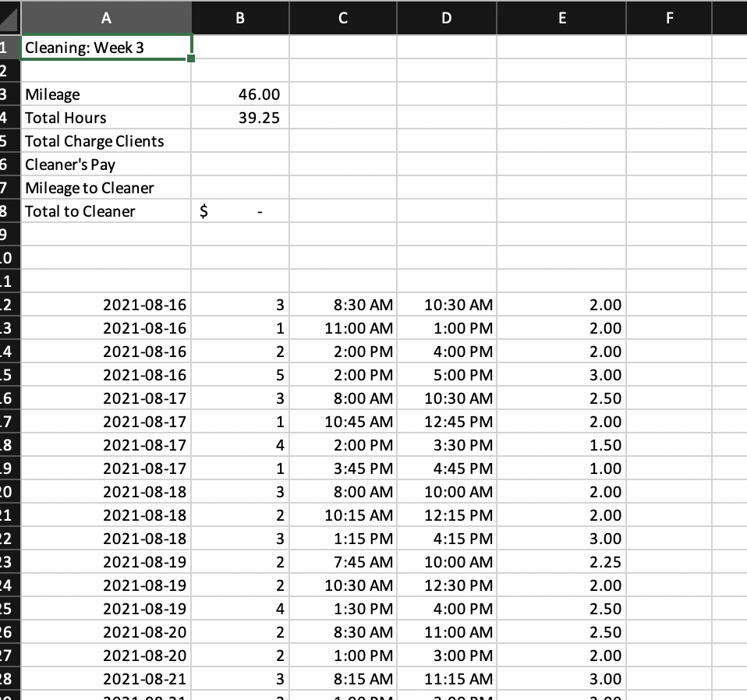Screen dimensions: 747x700
Task: Select the Mileage value cell showing 46.00
Action: pos(239,94)
